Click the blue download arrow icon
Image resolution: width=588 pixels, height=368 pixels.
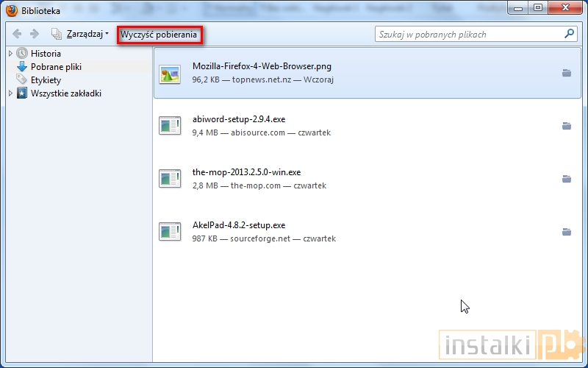pos(22,66)
